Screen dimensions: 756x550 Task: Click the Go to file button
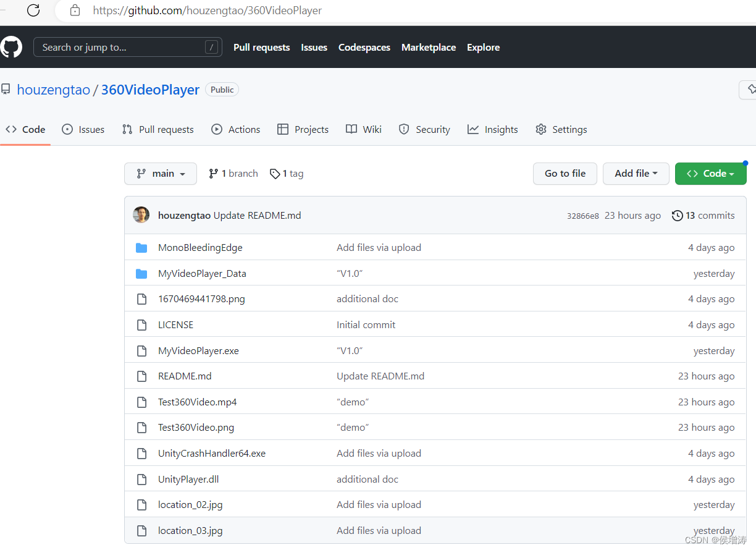point(565,174)
